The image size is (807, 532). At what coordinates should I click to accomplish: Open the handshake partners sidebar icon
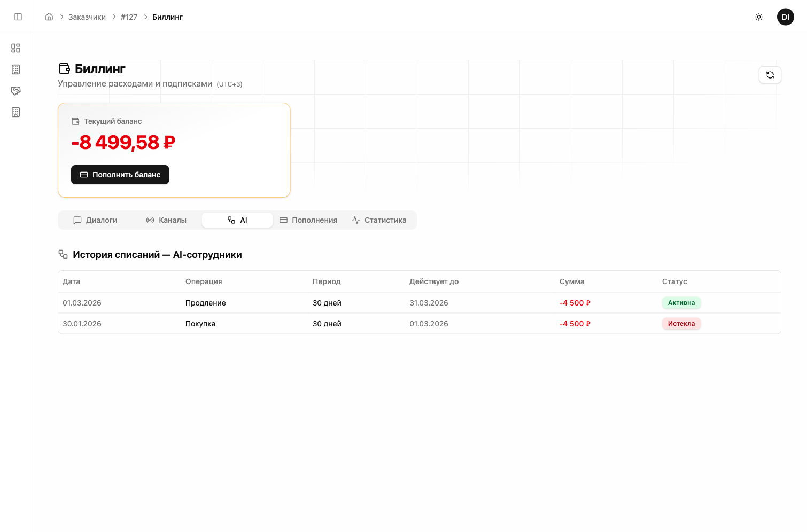coord(16,91)
